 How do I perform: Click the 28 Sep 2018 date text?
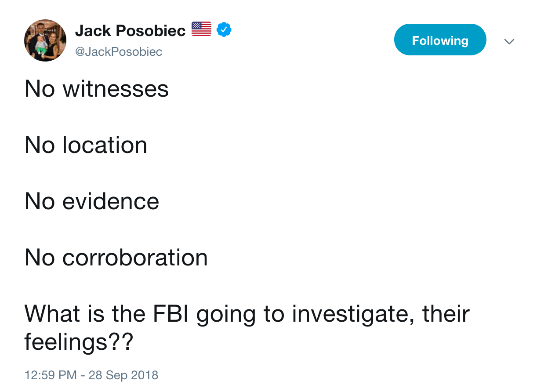pos(123,375)
